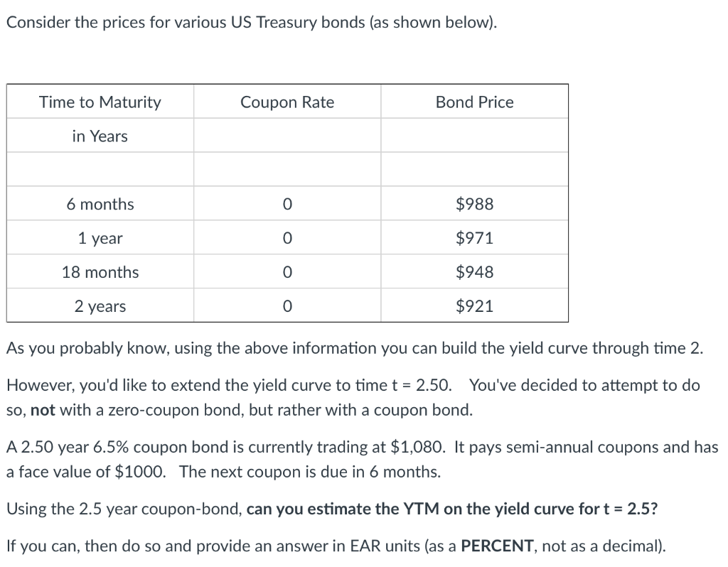Image resolution: width=728 pixels, height=567 pixels.
Task: Click the Time to Maturity header cell
Action: 100,102
